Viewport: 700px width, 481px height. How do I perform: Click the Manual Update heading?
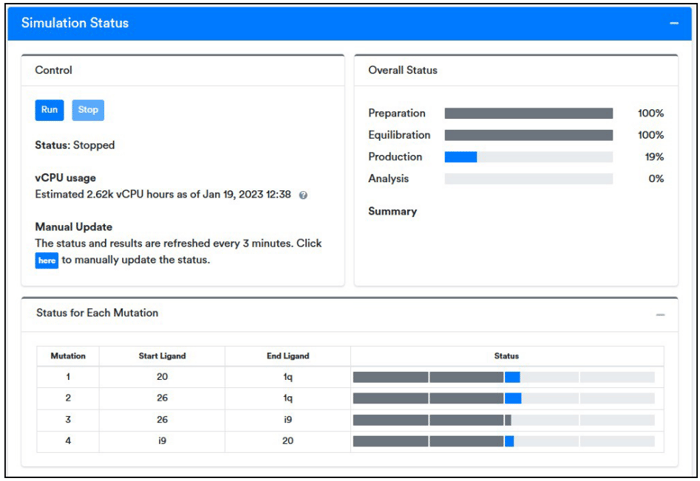[74, 227]
